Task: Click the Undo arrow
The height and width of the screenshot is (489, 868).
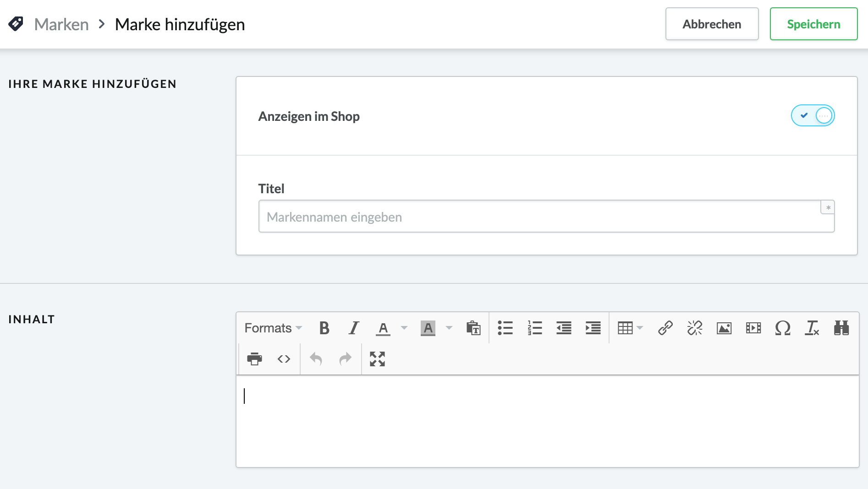Action: coord(316,359)
